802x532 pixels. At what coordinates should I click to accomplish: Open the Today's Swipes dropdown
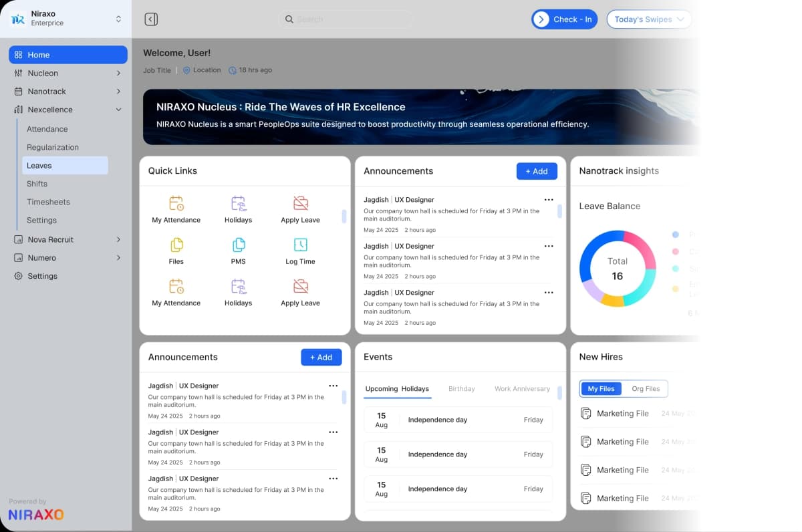[648, 19]
